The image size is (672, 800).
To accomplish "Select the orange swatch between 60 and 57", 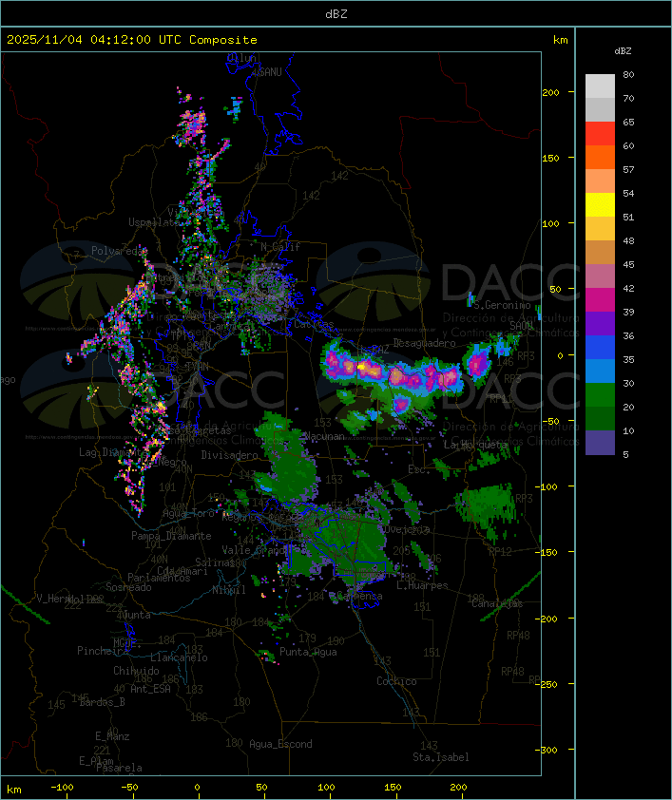I will 600,157.
